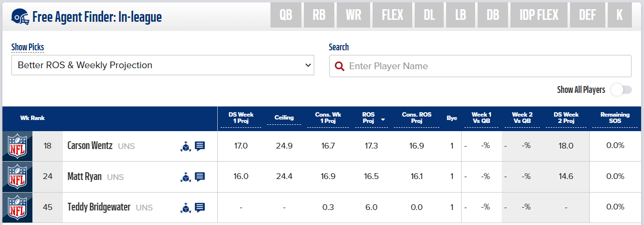This screenshot has width=644, height=225.
Task: Click Carson Wentz week rank 18
Action: coord(47,146)
